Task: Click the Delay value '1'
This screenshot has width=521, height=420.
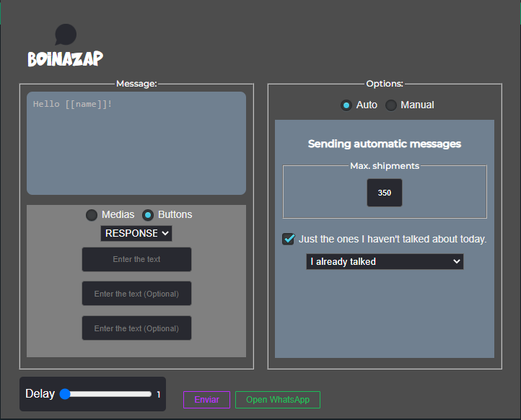Action: pyautogui.click(x=159, y=395)
